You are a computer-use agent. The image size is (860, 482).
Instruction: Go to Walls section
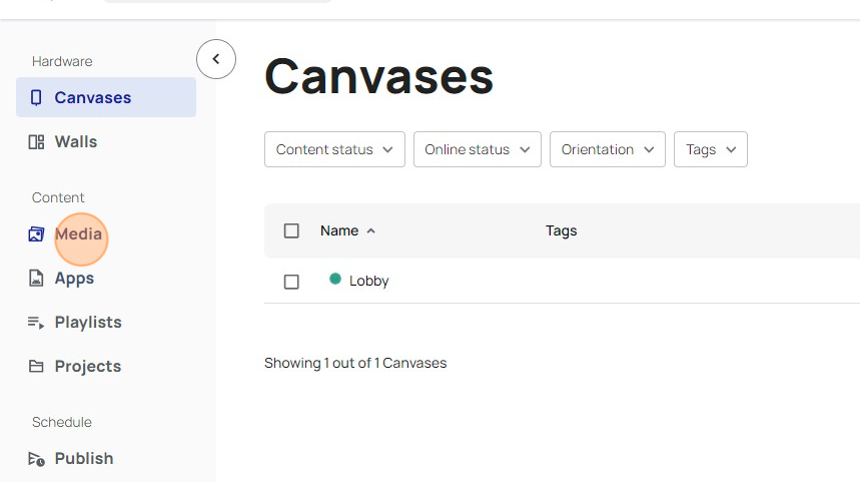point(76,142)
